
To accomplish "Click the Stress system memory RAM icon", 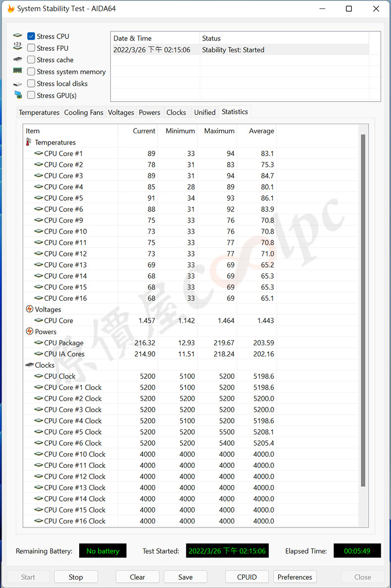I will coord(18,71).
